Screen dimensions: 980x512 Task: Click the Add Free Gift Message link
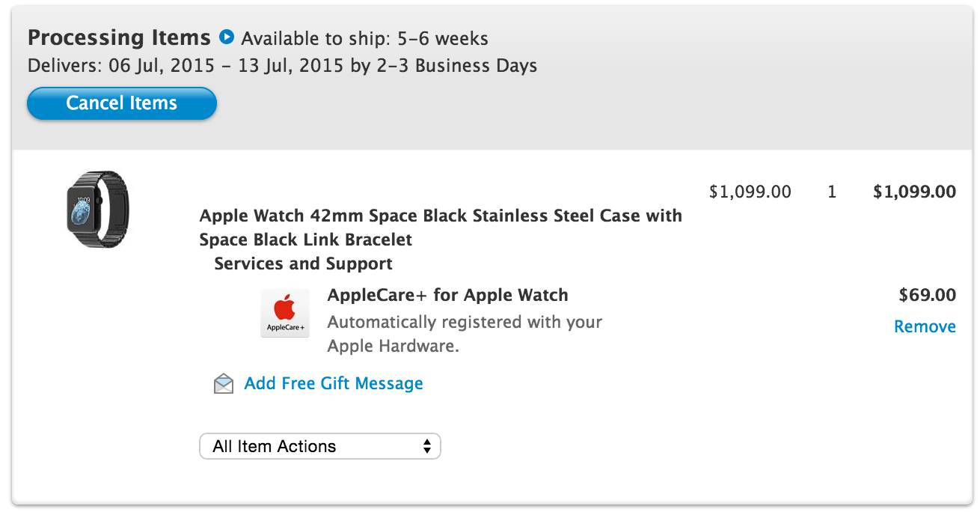(334, 383)
